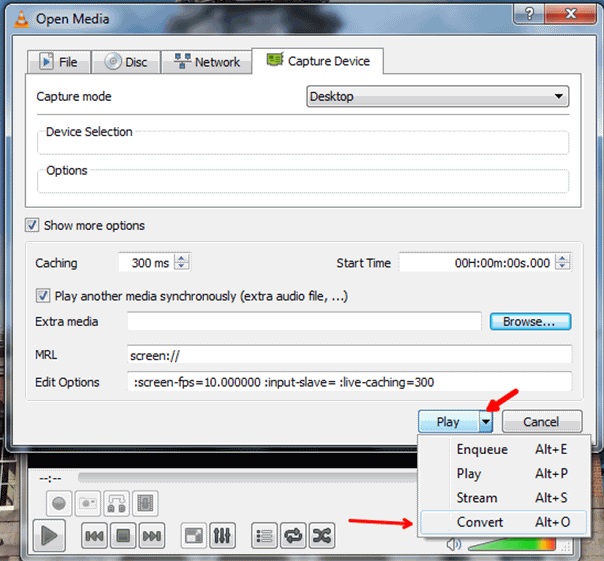Click the Play button in dialog

pyautogui.click(x=449, y=422)
